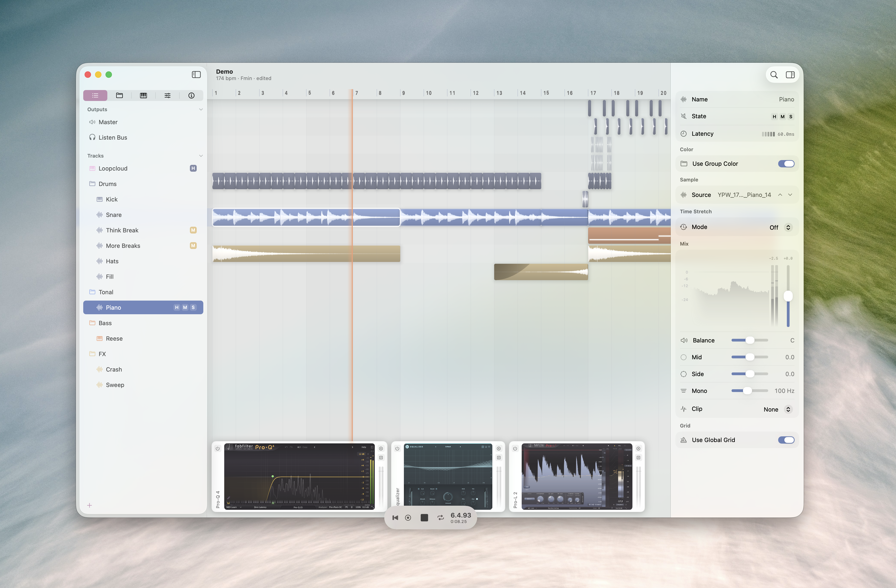
Task: Hide the sidebar using the panel toggle icon
Action: (x=196, y=75)
